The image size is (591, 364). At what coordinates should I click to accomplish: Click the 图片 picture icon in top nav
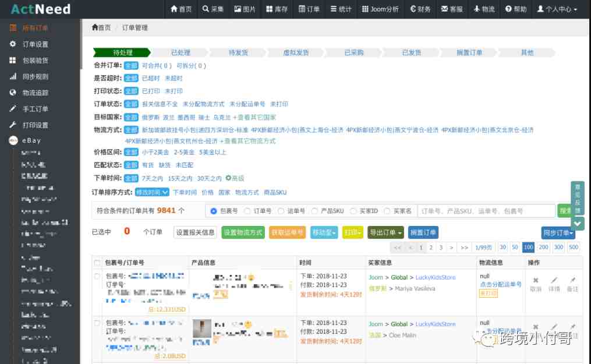click(238, 9)
